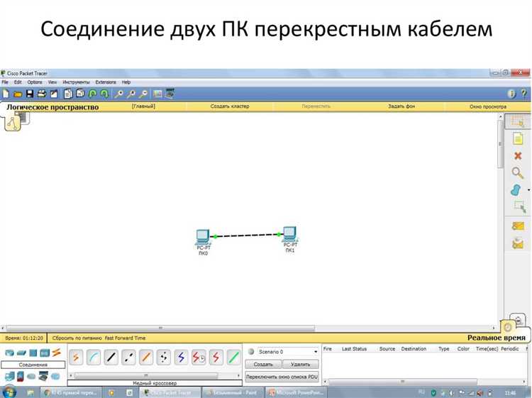Click the red X delete tool
The height and width of the screenshot is (398, 532).
pyautogui.click(x=518, y=156)
